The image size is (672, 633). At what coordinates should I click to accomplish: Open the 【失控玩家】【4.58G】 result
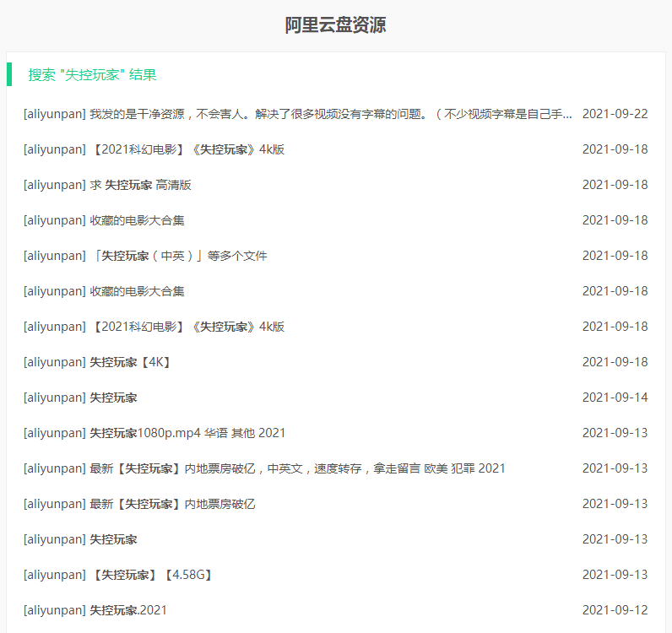[118, 575]
